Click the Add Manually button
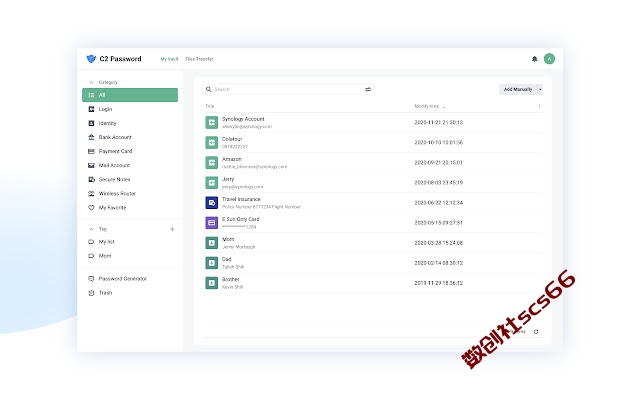The width and height of the screenshot is (640, 400). 518,89
